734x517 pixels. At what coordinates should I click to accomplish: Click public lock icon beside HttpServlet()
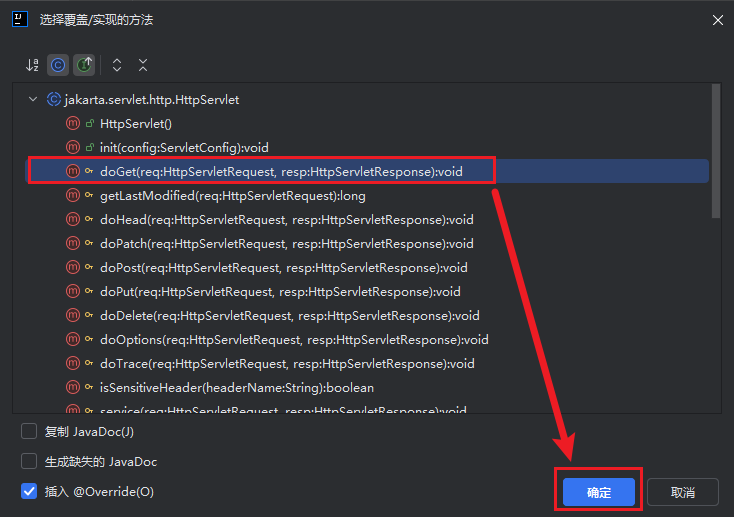[x=89, y=124]
